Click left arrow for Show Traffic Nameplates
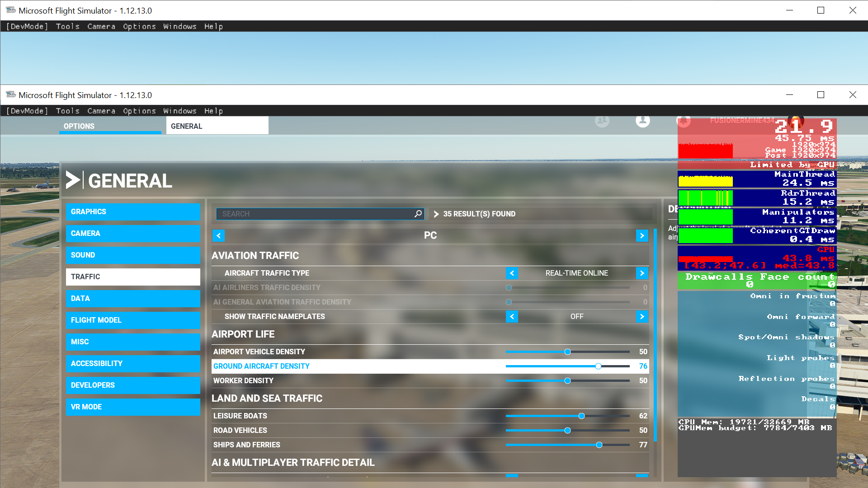Screen dimensions: 868x488 [512, 316]
